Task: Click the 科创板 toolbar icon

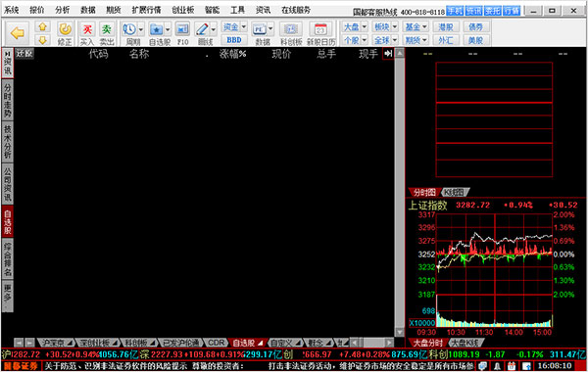Action: pos(291,29)
